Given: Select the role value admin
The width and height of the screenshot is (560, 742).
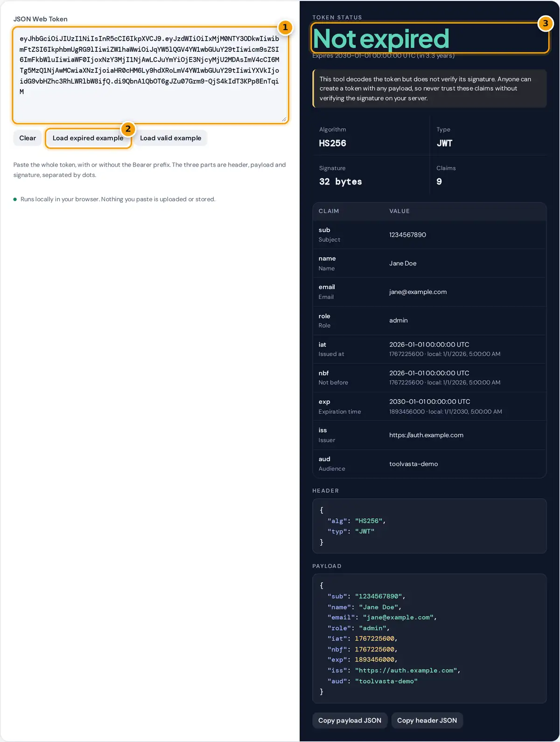Looking at the screenshot, I should point(398,320).
